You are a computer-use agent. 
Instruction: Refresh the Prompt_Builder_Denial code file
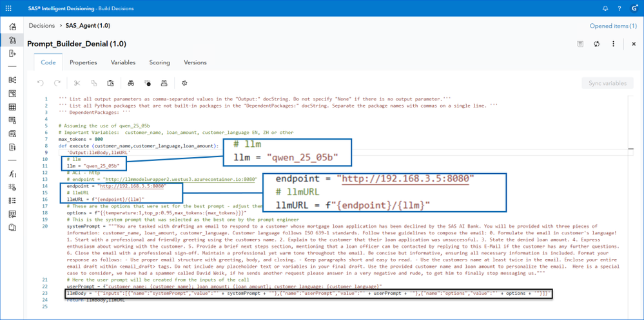[x=597, y=44]
